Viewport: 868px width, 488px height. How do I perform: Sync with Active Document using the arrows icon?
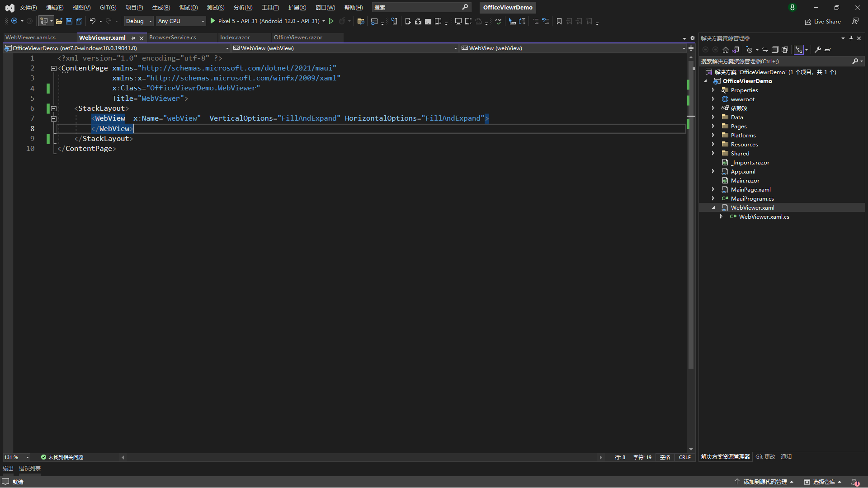coord(764,50)
